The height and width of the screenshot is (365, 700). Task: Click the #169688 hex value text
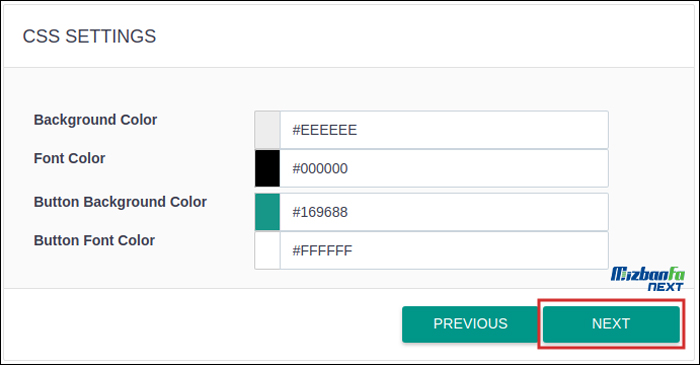tap(320, 212)
